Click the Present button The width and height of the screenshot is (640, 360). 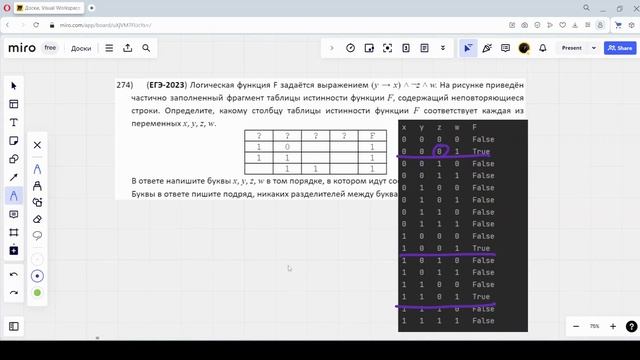coord(571,48)
